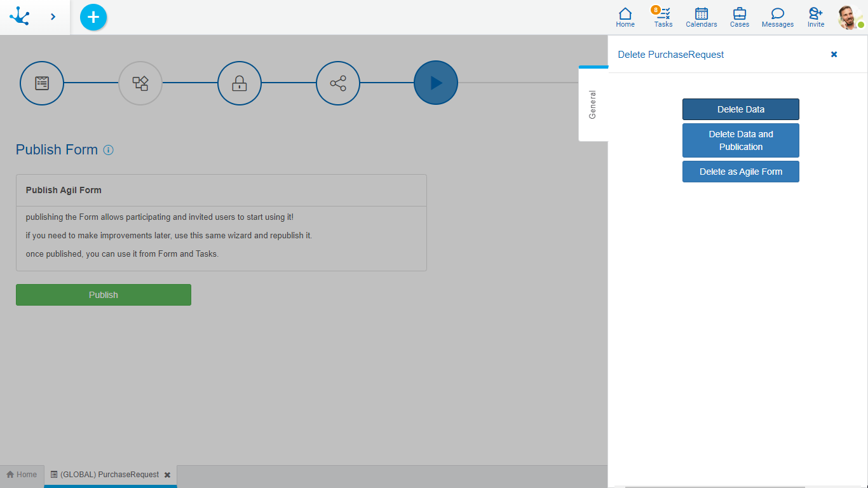Open the user profile avatar
The image size is (868, 488).
pos(850,17)
